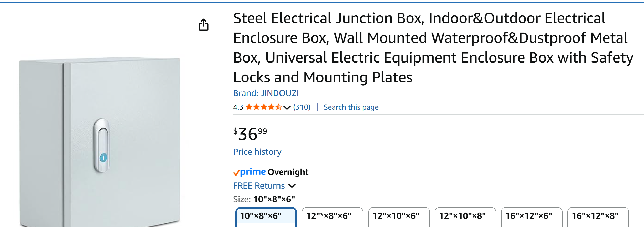Screen dimensions: 644x227
Task: Select the 10"×8"×6" size option
Action: tap(266, 216)
